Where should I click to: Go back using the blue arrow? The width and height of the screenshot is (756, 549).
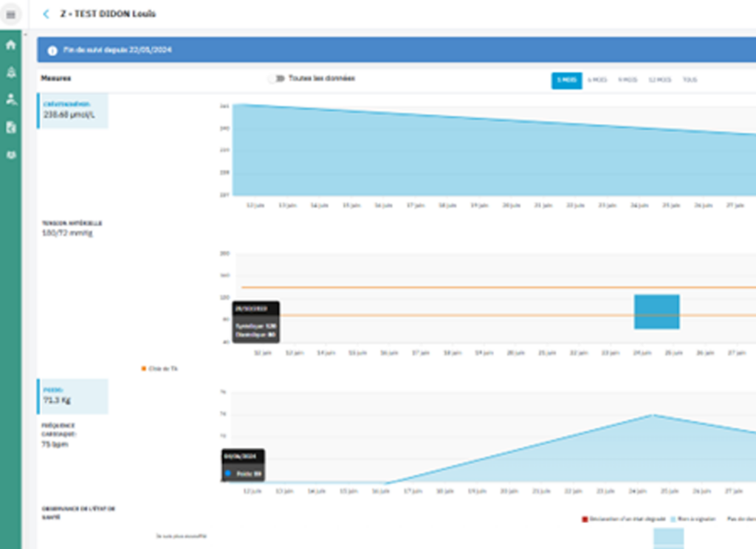click(47, 14)
